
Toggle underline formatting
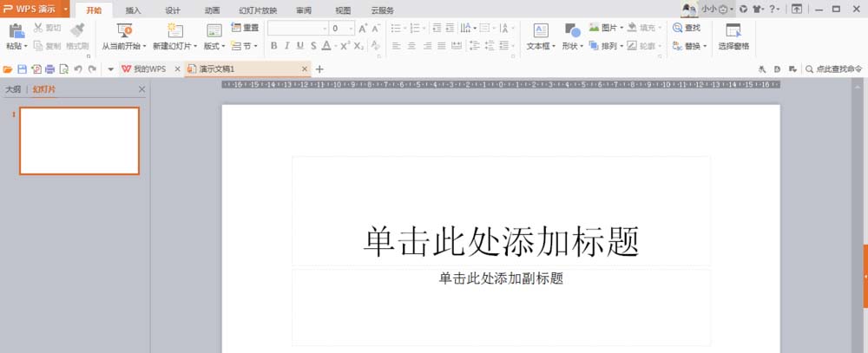(x=300, y=45)
